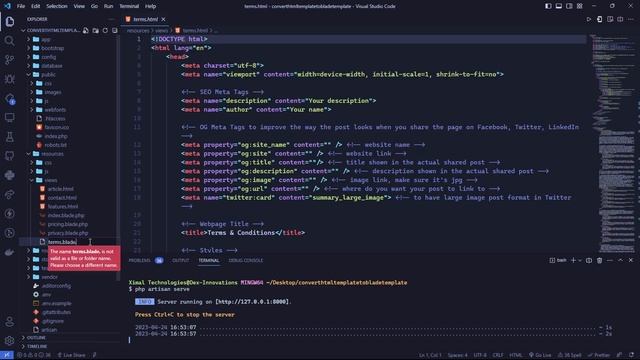Open the GitHub view in activity bar

[x=9, y=156]
